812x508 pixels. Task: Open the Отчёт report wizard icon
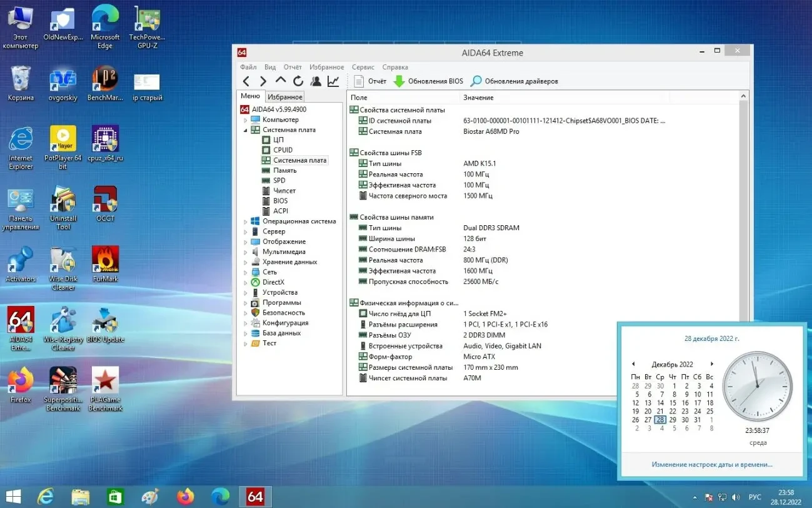[359, 81]
